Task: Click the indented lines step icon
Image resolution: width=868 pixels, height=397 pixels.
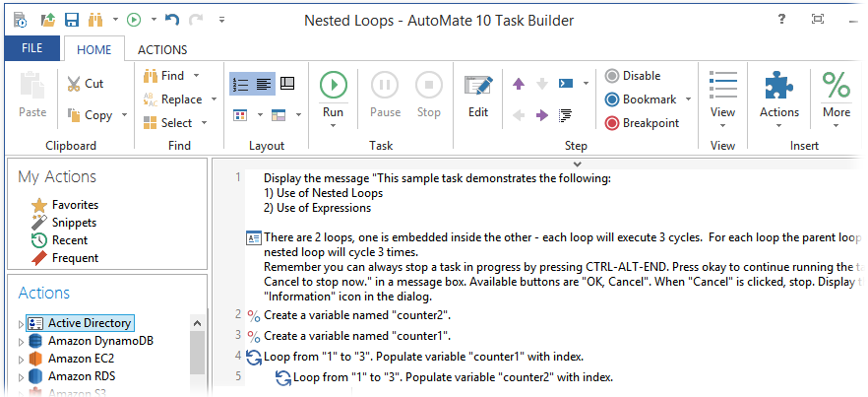Action: coord(565,115)
